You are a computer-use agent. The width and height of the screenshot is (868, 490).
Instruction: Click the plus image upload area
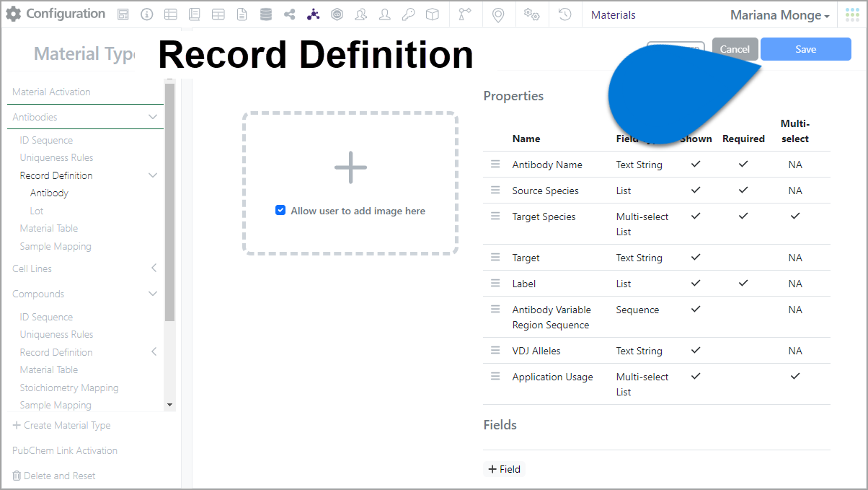350,167
